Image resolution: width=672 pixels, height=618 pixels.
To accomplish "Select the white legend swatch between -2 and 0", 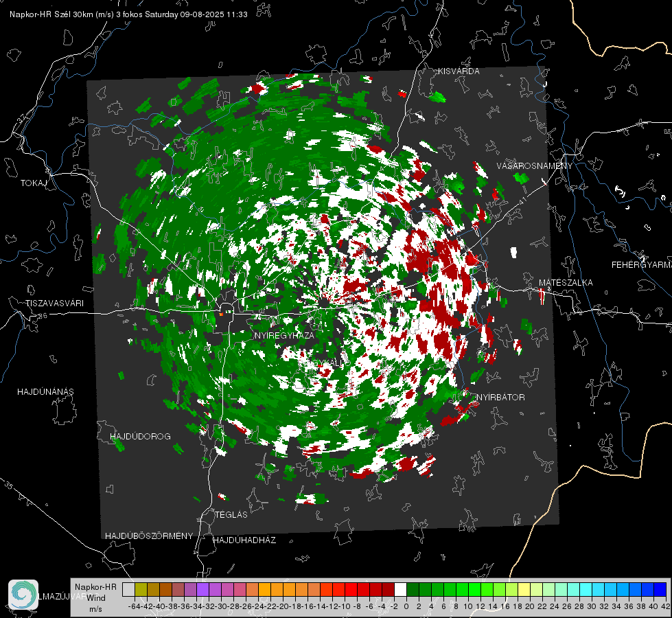I will (400, 589).
